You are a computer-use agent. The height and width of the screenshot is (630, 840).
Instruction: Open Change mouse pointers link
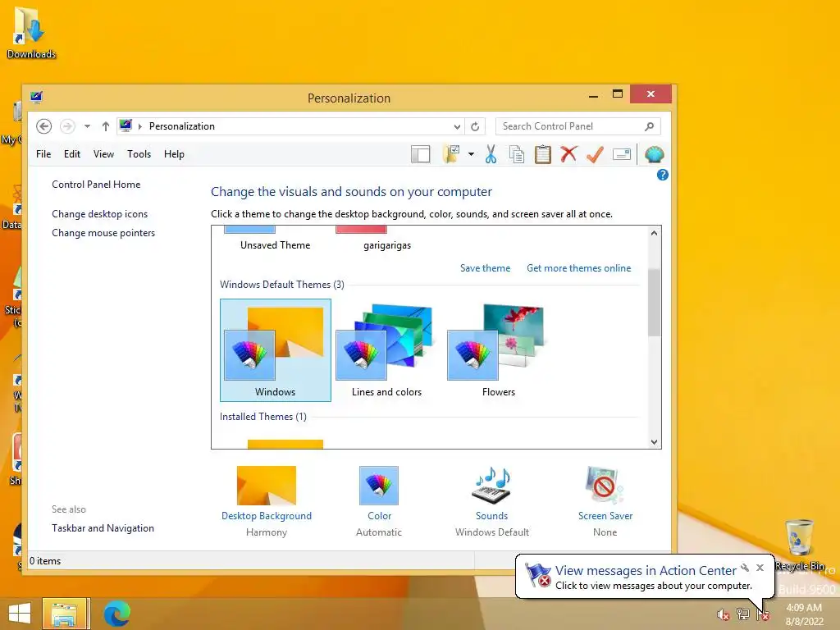103,233
